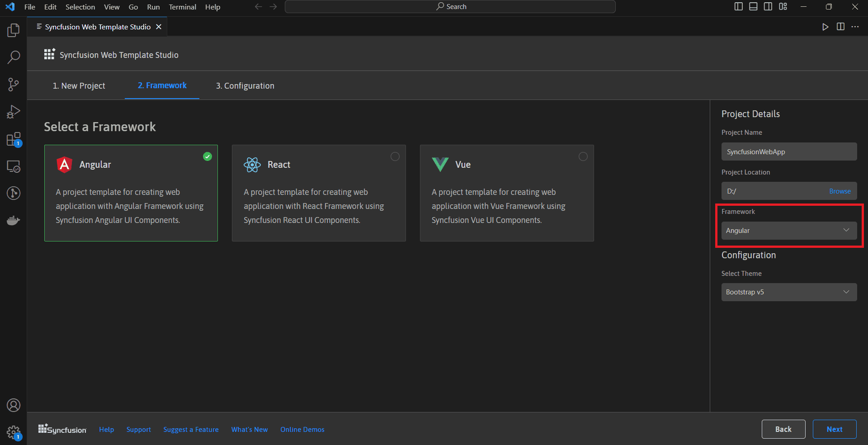Open the Go menu

(133, 7)
